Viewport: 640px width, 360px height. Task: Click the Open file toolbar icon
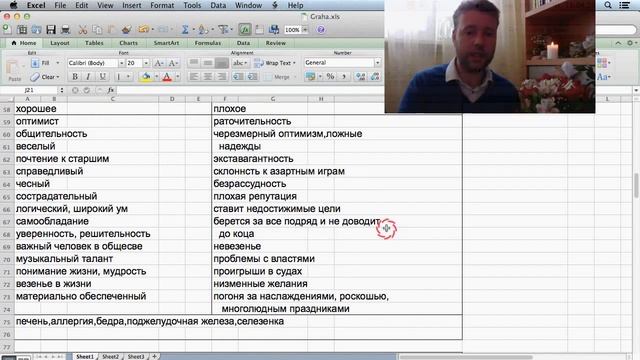(36, 29)
